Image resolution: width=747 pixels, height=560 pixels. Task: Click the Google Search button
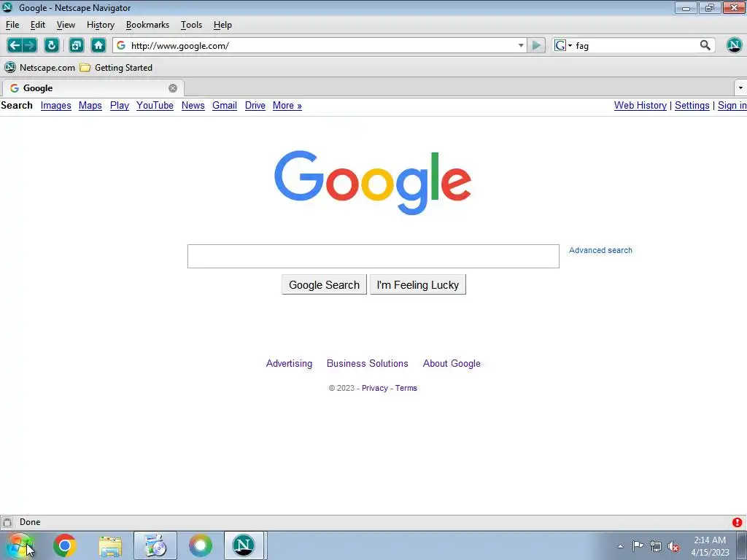tap(324, 285)
